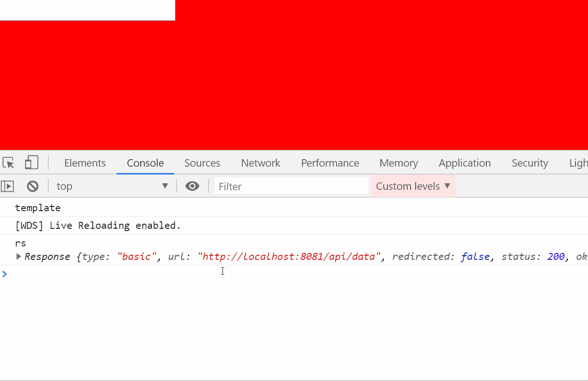Select the 'template' log message

38,208
